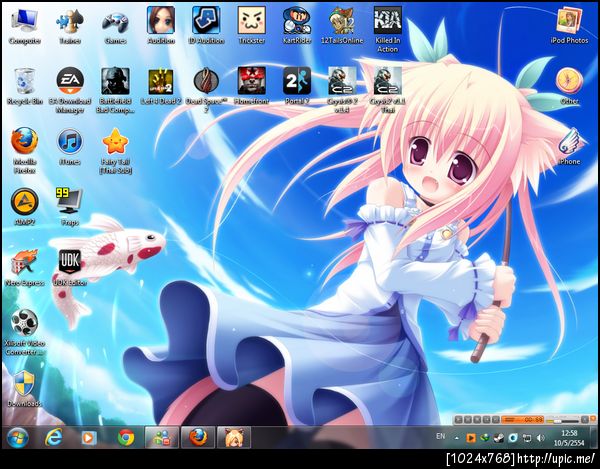Open the Other clock-shaped desktop icon
This screenshot has height=469, width=600.
pyautogui.click(x=569, y=86)
